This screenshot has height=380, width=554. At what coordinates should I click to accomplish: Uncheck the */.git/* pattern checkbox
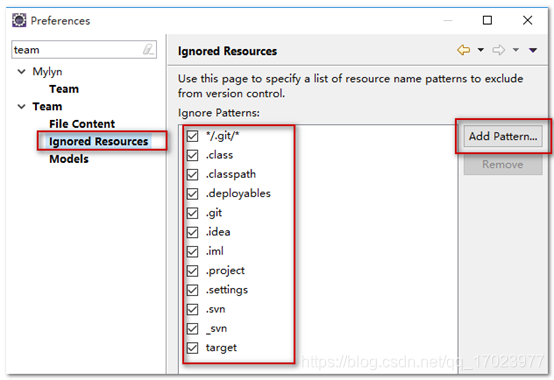(193, 136)
